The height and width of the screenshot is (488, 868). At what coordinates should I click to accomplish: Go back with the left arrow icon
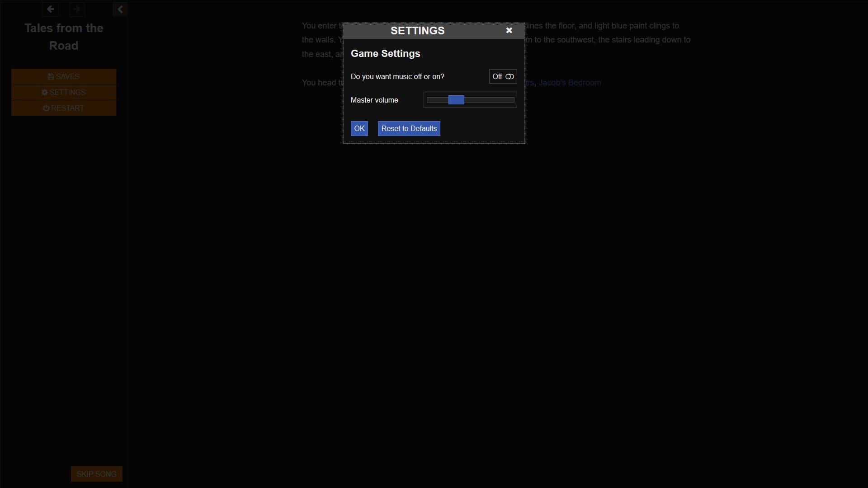tap(51, 9)
